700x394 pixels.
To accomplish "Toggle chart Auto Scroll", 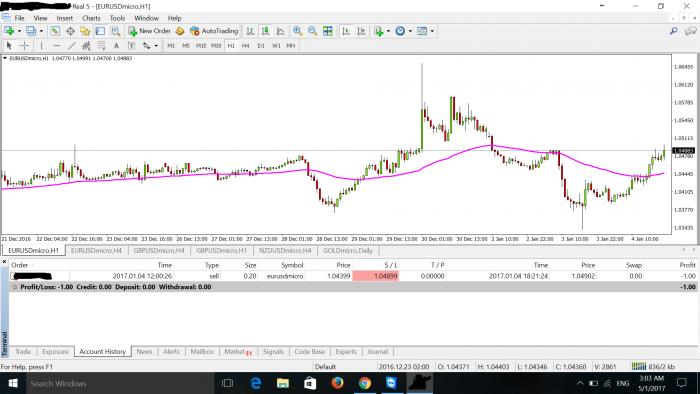I will click(x=346, y=31).
